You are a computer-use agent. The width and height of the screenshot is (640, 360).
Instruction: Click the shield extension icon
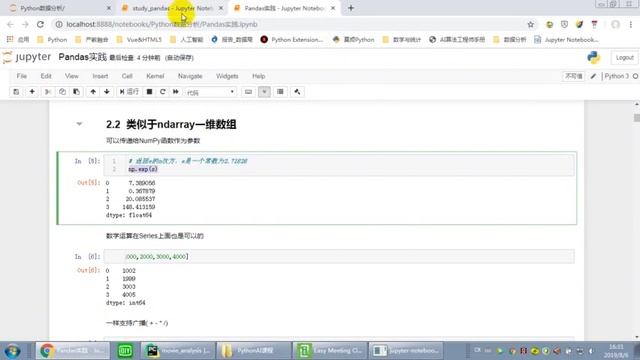pos(564,24)
